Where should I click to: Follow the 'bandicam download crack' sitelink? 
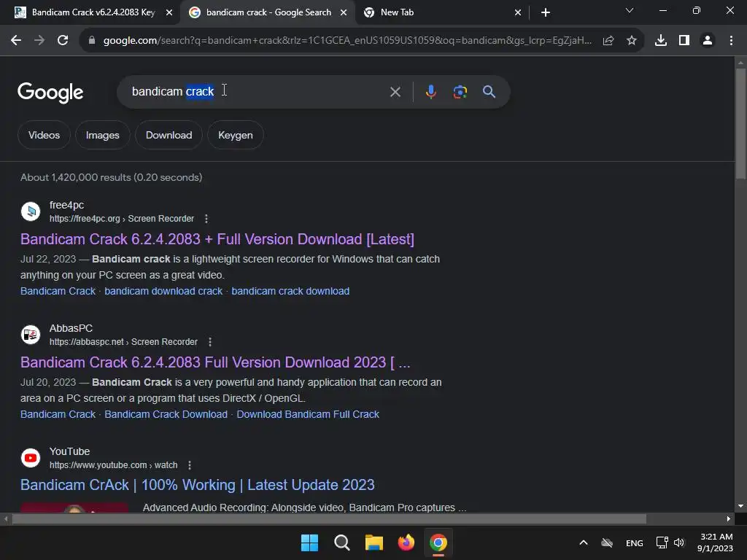(x=163, y=291)
